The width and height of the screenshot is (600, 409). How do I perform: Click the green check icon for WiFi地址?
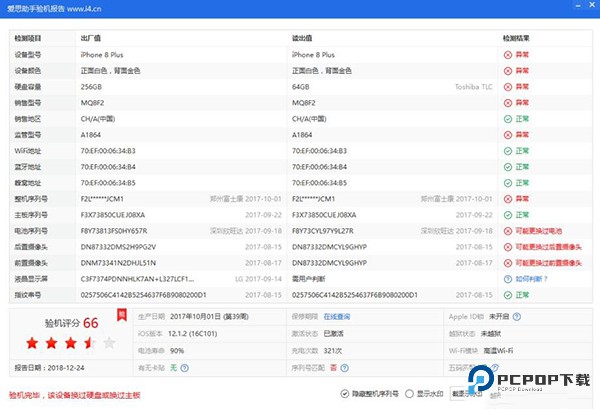508,151
